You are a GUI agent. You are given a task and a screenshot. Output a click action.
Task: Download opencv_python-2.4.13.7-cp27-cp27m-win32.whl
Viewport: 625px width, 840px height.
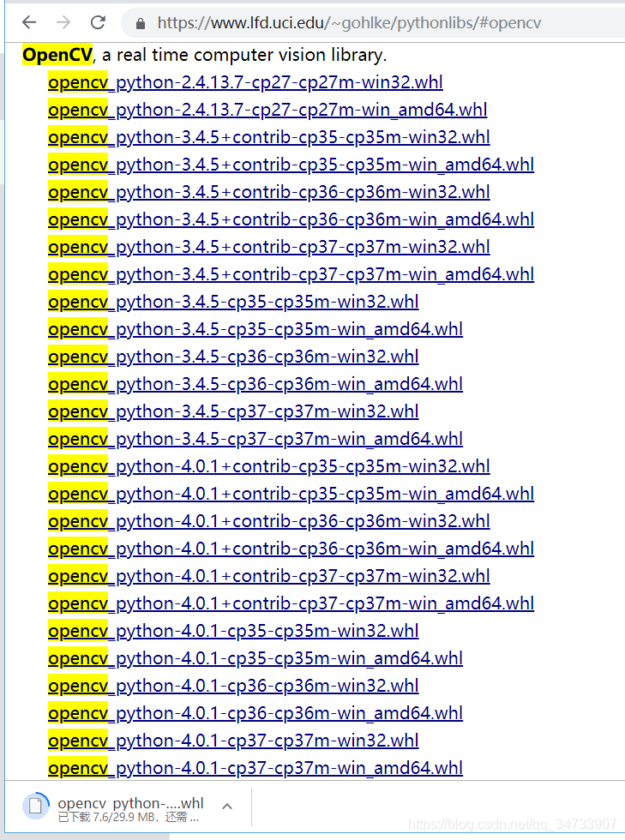[245, 82]
